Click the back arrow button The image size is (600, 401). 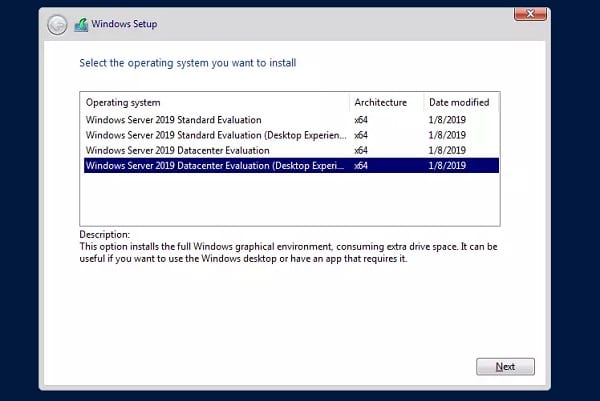tap(58, 24)
